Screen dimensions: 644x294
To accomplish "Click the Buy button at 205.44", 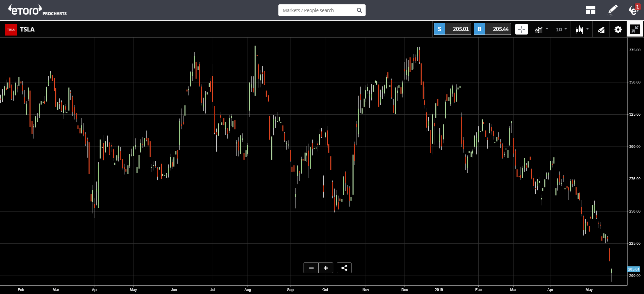I will [x=492, y=29].
